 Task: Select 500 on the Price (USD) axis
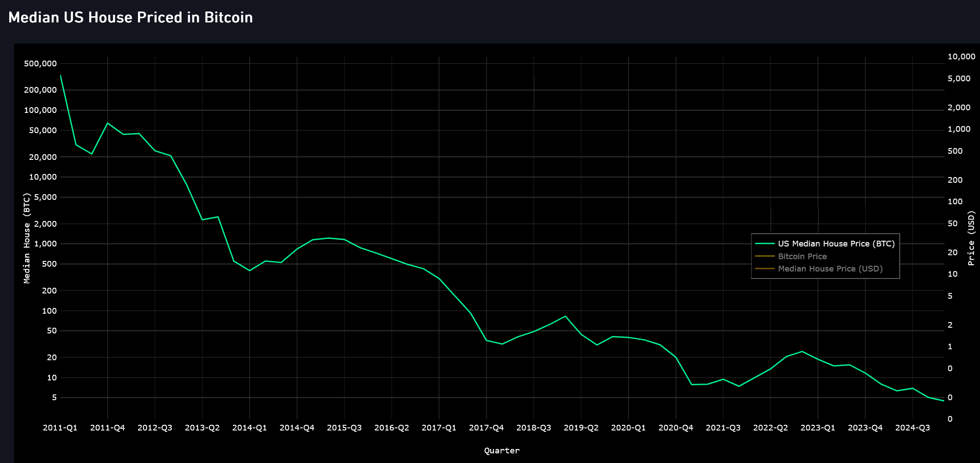955,151
